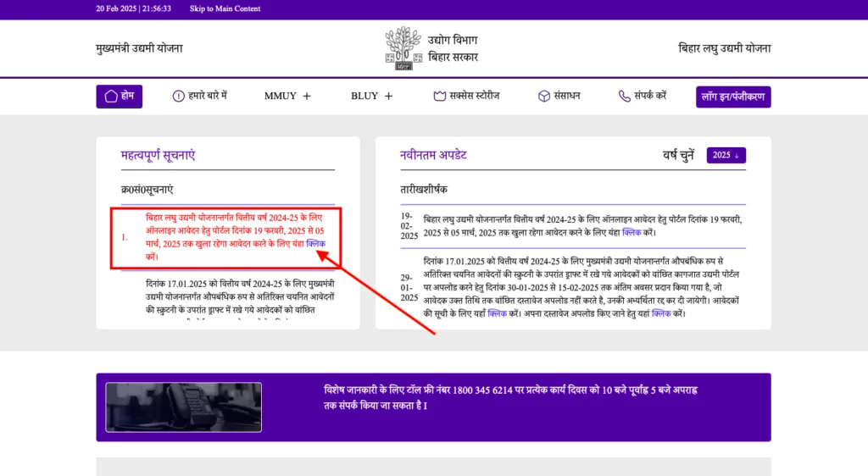The width and height of the screenshot is (868, 476).
Task: Click the plus icon next to MMUY
Action: (x=307, y=97)
